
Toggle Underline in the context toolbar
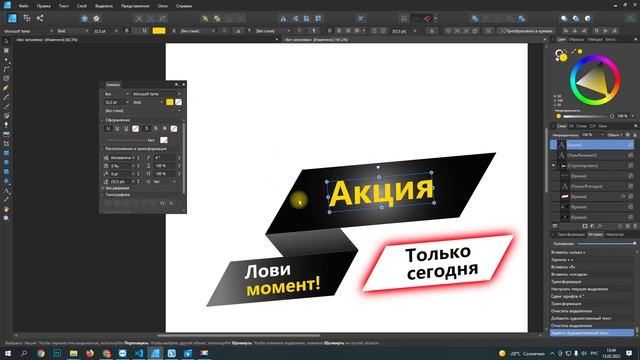[x=144, y=31]
